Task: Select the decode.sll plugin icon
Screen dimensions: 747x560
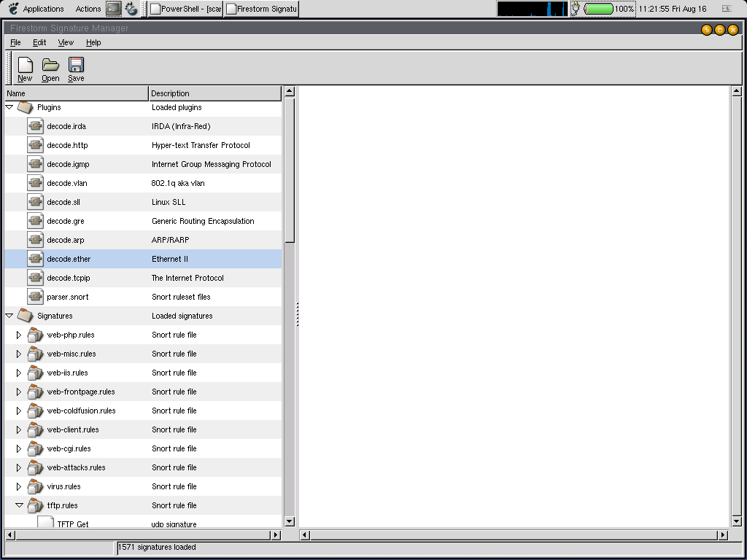Action: coord(35,202)
